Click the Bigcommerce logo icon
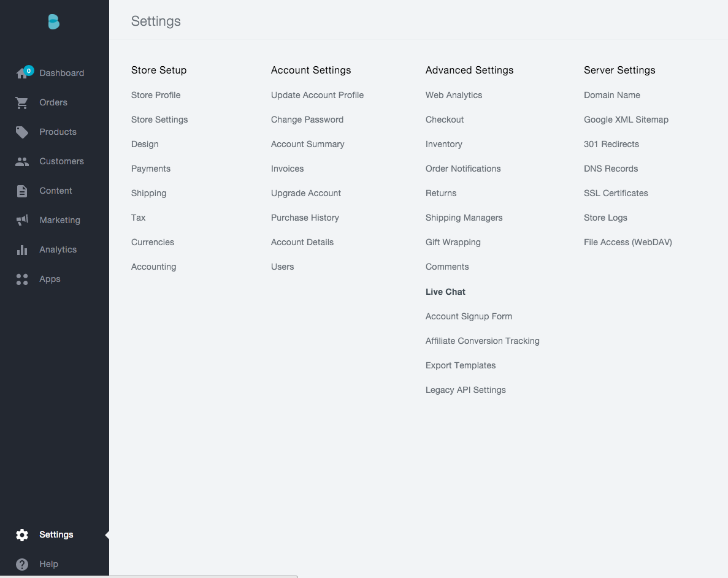Screen dimensions: 728x578 [54, 22]
